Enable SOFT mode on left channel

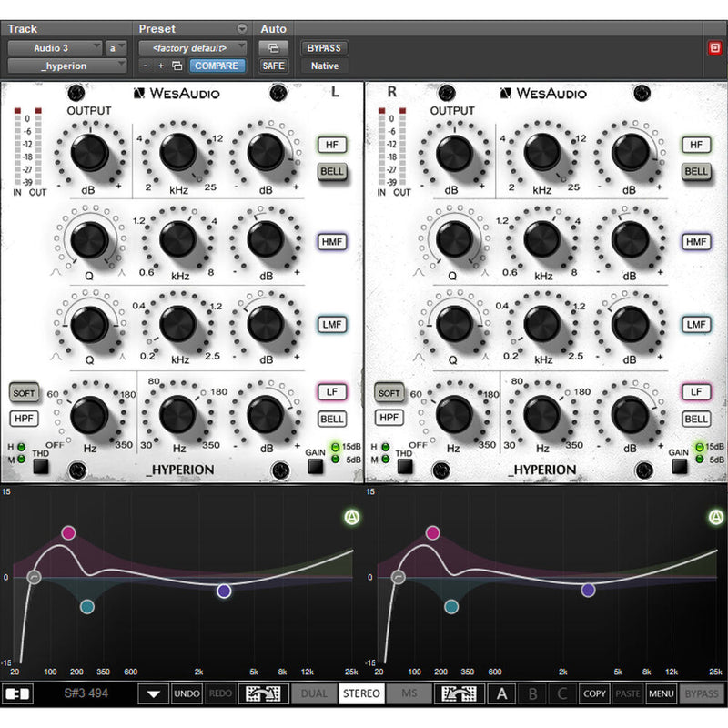click(x=23, y=393)
